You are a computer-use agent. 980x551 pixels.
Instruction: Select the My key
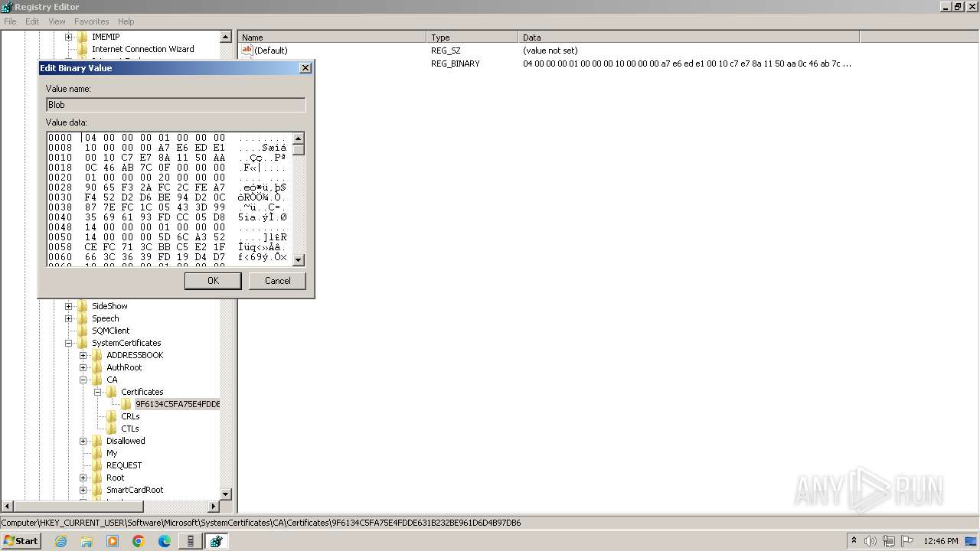[x=112, y=453]
